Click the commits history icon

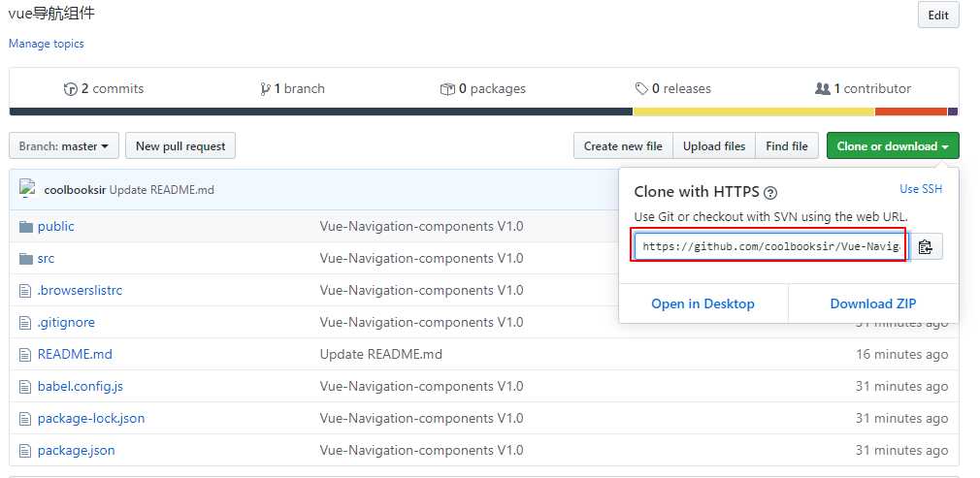pos(71,89)
